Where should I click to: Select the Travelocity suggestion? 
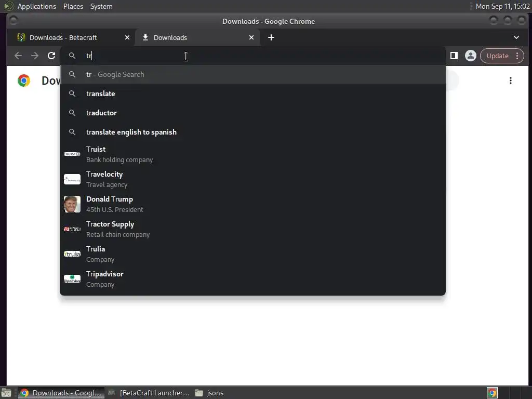[252, 179]
